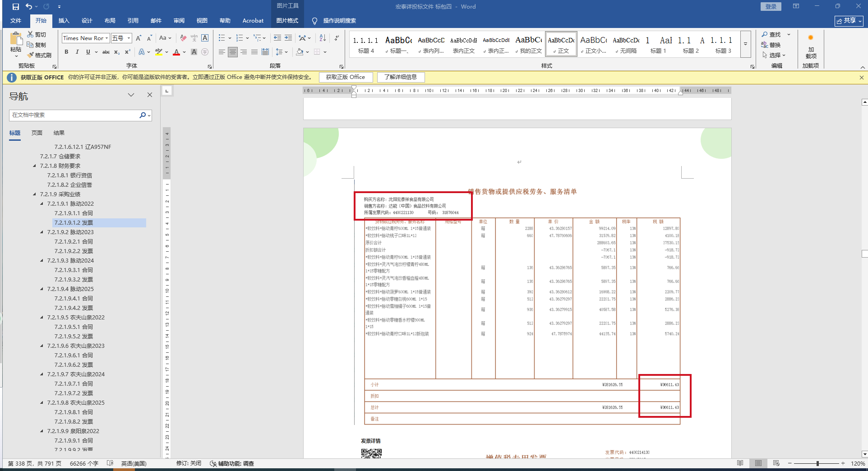Toggle subscript formatting
The width and height of the screenshot is (868, 471).
(117, 52)
